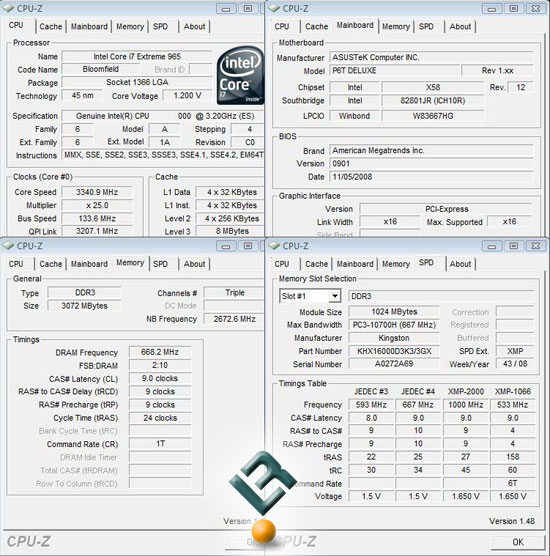Close the Mainboard CPU-Z window
Screen dimensions: 550x556
pos(535,9)
